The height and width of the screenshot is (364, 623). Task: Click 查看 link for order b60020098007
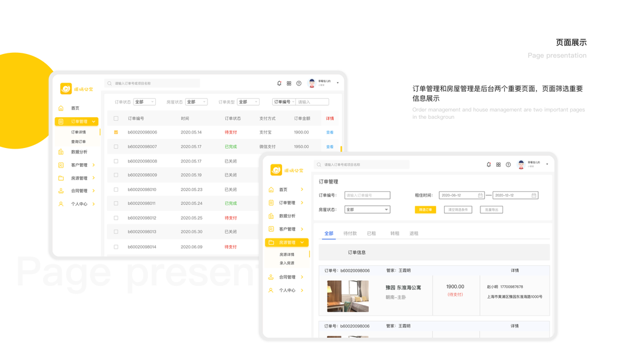(330, 147)
